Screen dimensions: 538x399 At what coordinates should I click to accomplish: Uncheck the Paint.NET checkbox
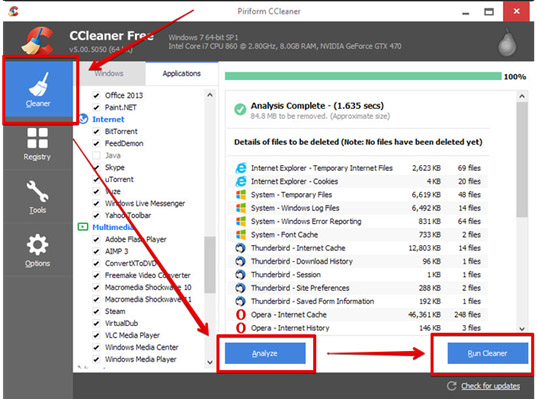click(96, 107)
